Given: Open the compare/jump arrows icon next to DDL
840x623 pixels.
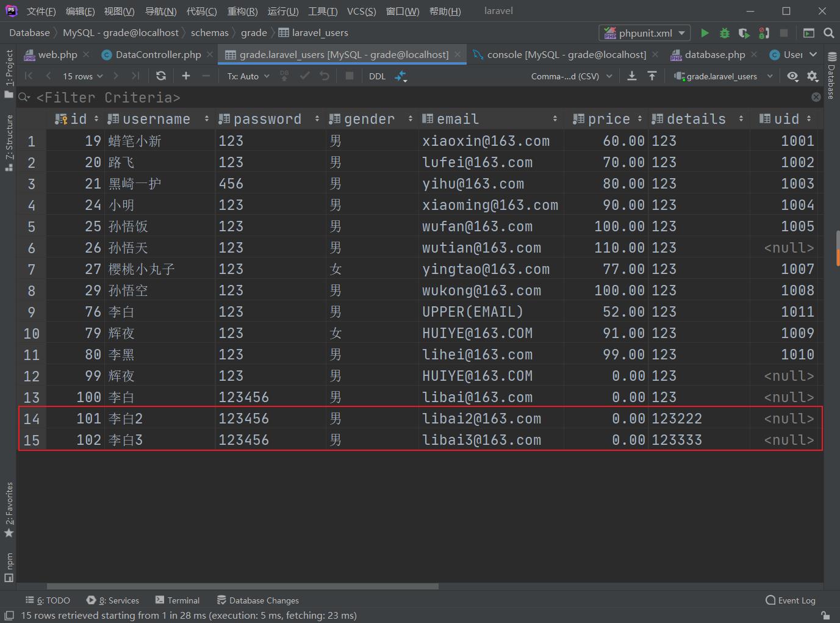Looking at the screenshot, I should tap(401, 76).
